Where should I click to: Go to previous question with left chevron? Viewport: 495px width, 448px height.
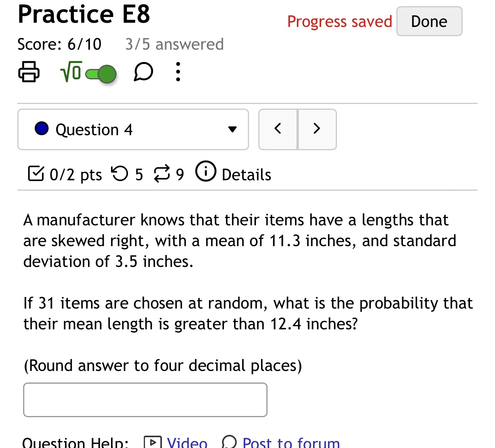point(278,129)
